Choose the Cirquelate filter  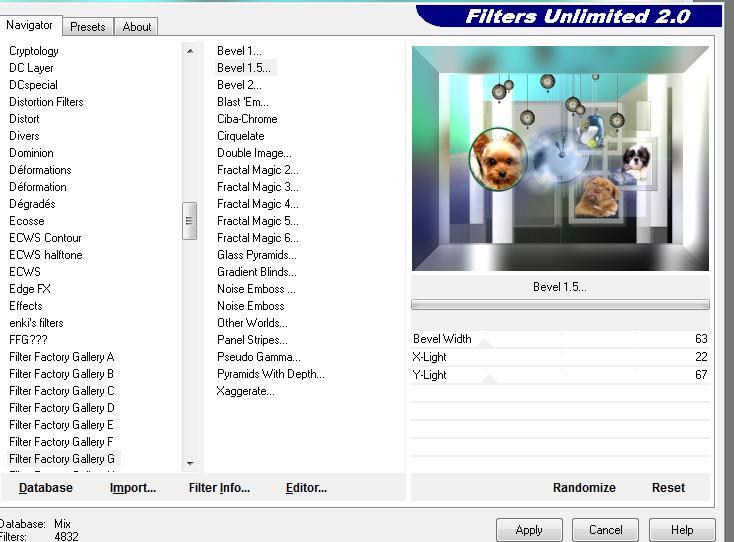tap(241, 136)
